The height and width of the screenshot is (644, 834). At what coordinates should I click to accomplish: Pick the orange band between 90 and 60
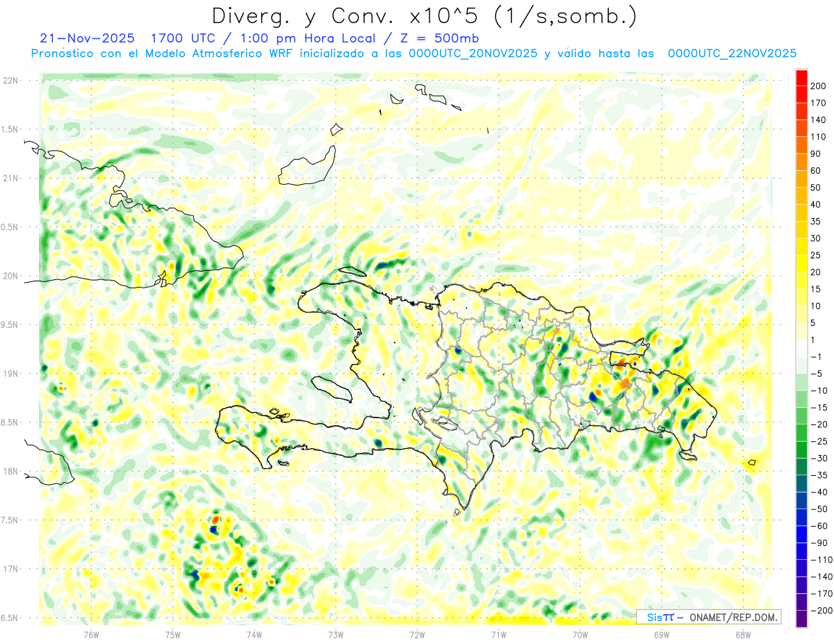click(x=801, y=163)
